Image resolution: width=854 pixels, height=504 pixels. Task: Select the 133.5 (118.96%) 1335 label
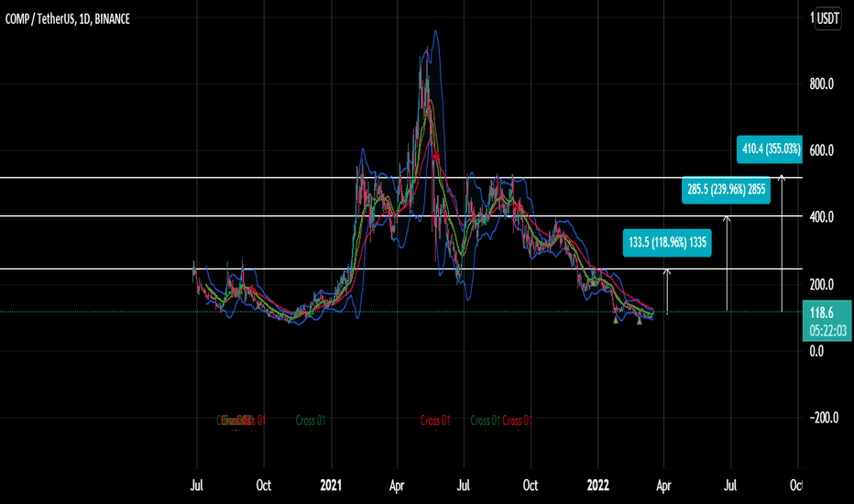click(x=667, y=243)
